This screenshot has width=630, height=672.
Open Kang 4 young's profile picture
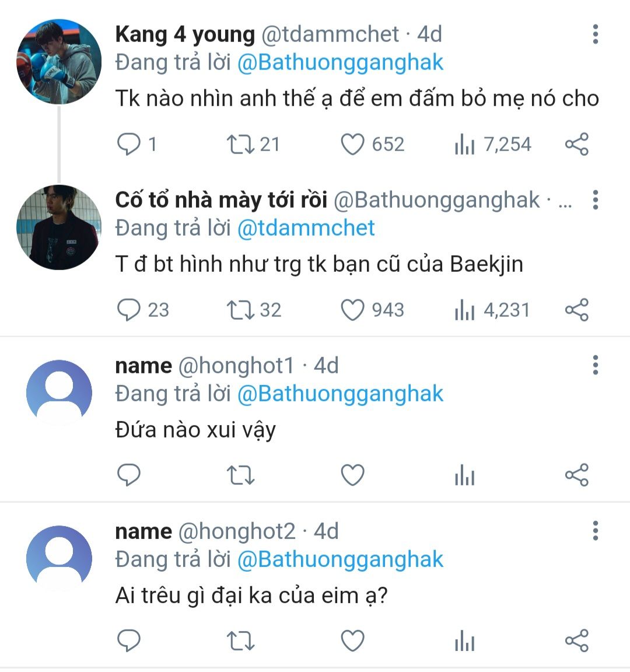pos(59,62)
